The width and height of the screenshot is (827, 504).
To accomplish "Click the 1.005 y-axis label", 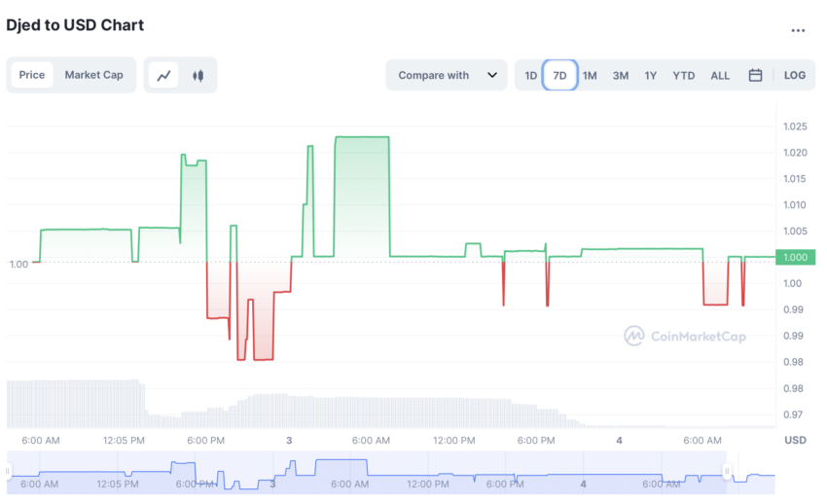I will pos(795,231).
